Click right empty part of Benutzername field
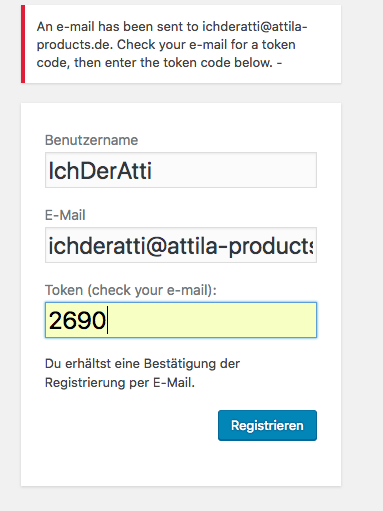The image size is (383, 511). tap(233, 170)
